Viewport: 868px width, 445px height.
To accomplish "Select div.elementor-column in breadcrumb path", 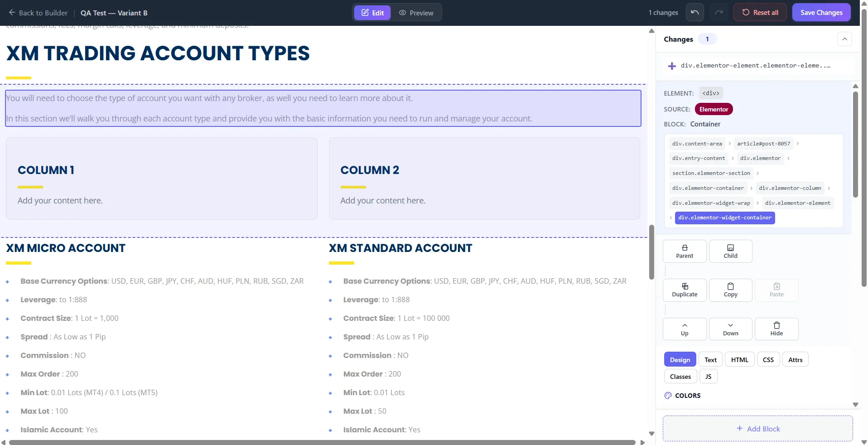I will (790, 188).
